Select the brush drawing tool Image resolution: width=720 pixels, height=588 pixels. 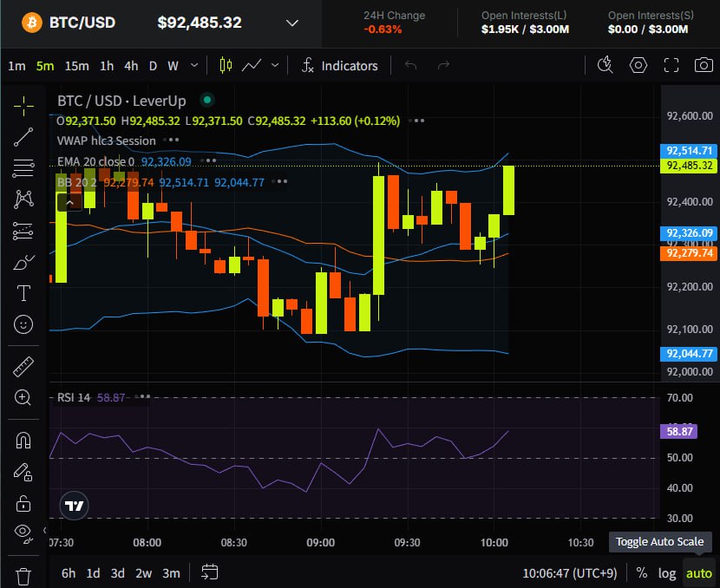tap(23, 262)
